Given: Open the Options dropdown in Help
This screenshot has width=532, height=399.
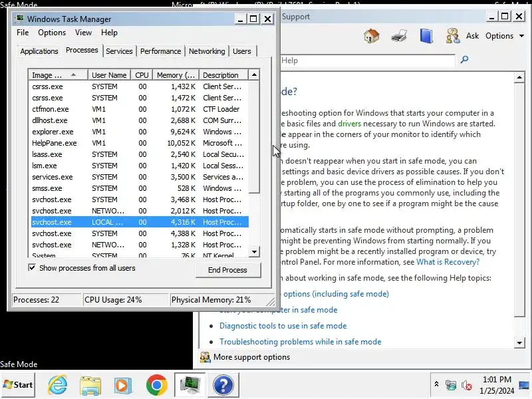Looking at the screenshot, I should coord(504,36).
